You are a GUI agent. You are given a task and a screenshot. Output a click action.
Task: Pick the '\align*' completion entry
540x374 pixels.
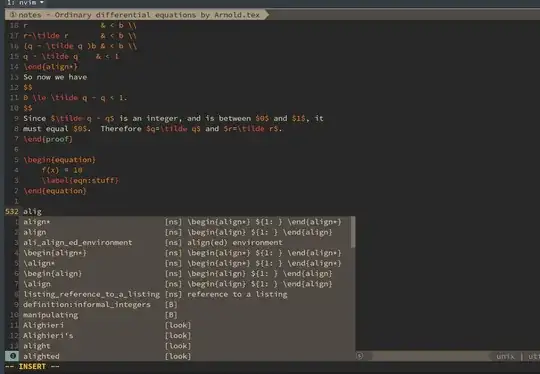[x=186, y=263]
